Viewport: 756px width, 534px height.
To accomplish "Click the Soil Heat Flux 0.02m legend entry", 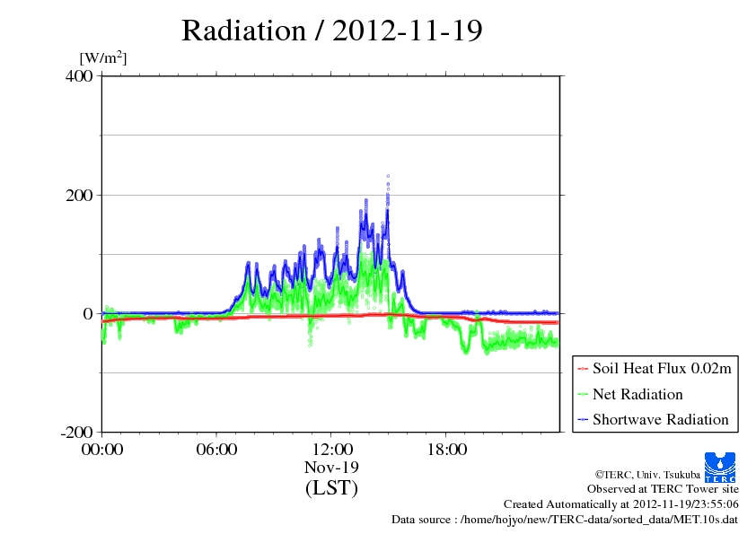I will tap(655, 369).
